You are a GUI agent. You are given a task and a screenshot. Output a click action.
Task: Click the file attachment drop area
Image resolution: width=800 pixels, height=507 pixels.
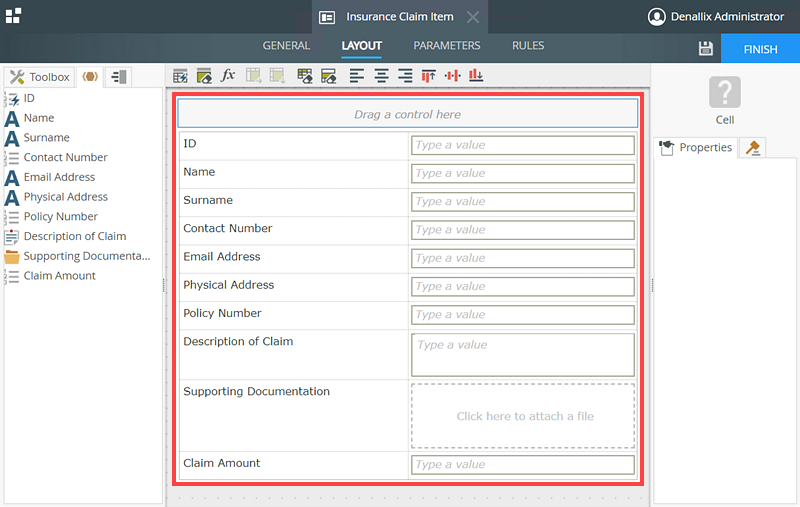pyautogui.click(x=522, y=416)
